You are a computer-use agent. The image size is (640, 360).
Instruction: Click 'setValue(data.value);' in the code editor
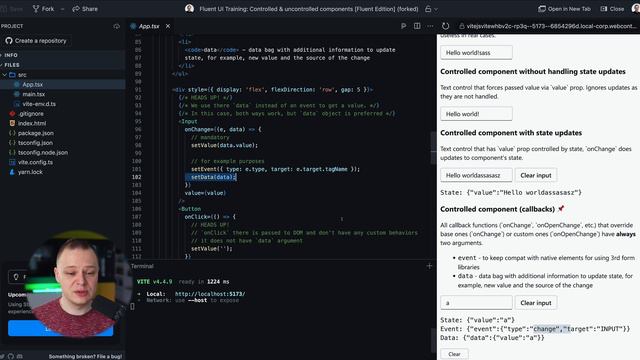[x=224, y=145]
